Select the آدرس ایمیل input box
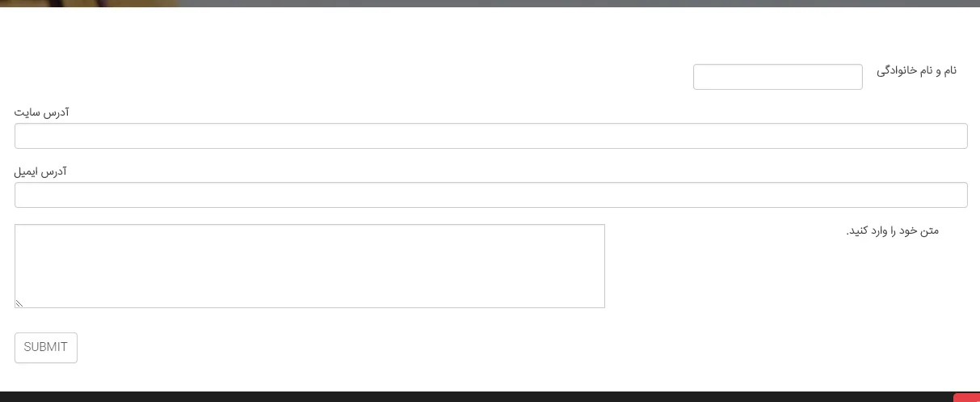Viewport: 980px width, 402px height. coord(491,195)
